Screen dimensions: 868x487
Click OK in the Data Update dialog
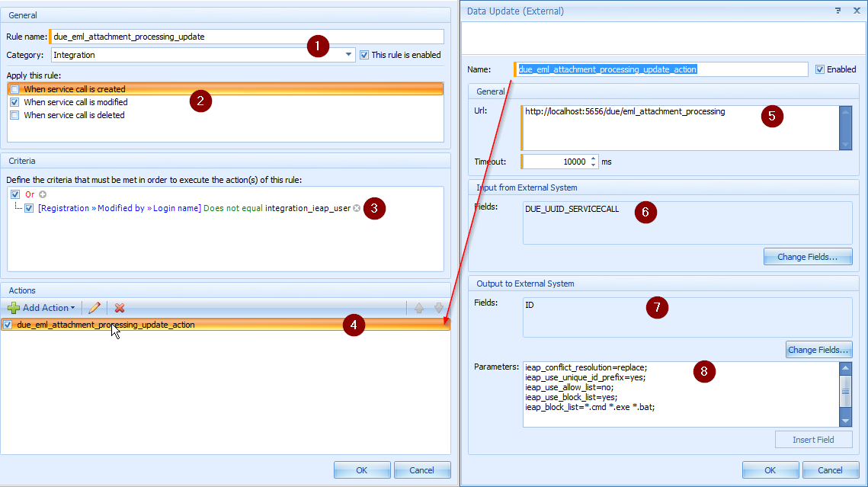point(770,470)
